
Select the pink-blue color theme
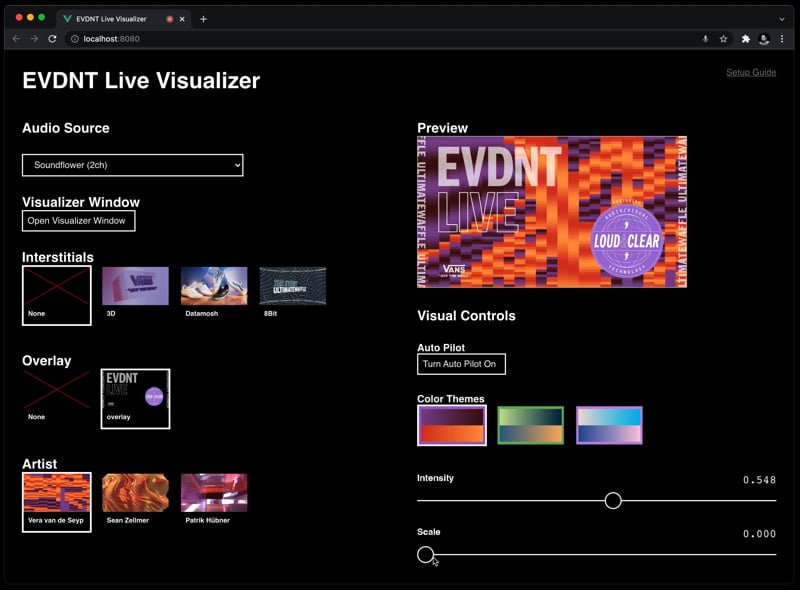pyautogui.click(x=609, y=425)
